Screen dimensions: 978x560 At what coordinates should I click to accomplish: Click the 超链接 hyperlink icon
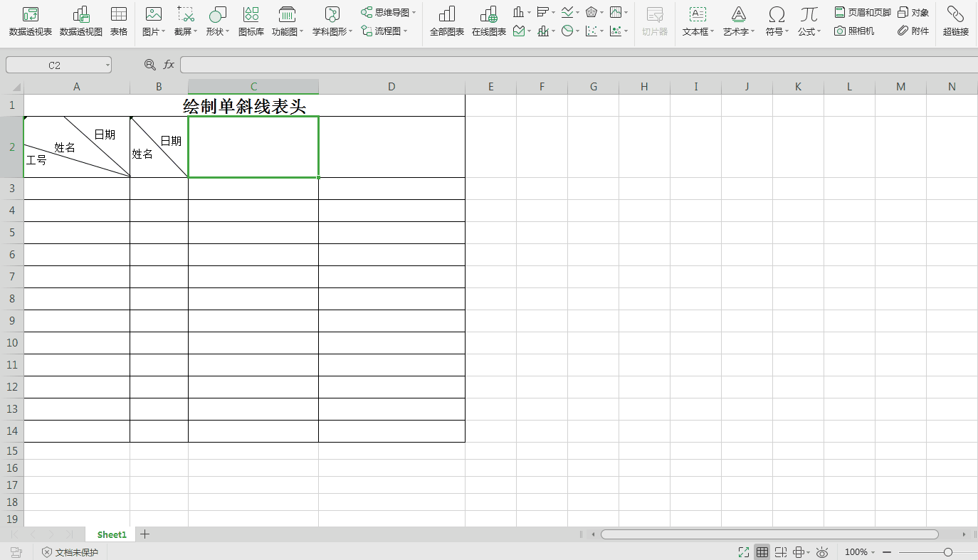click(x=955, y=21)
